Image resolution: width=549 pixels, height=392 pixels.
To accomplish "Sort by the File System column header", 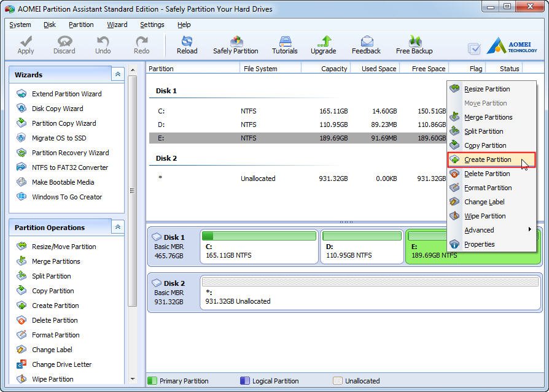I will coord(271,69).
